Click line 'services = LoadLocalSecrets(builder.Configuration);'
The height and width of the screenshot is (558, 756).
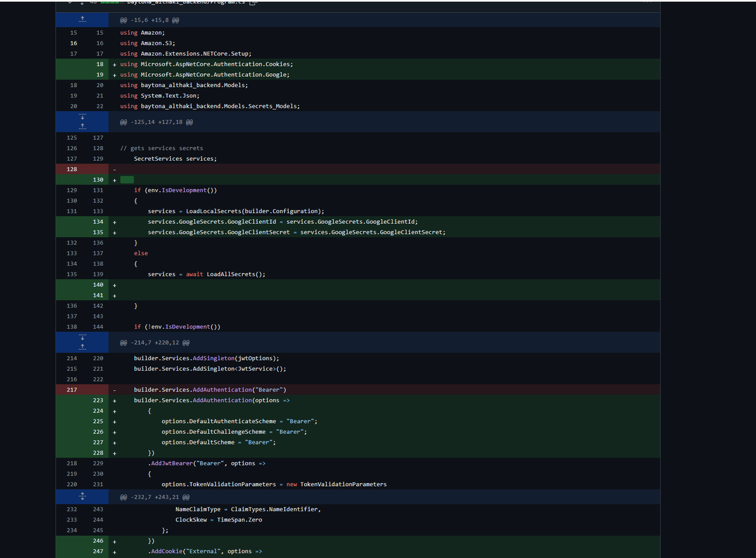click(236, 211)
